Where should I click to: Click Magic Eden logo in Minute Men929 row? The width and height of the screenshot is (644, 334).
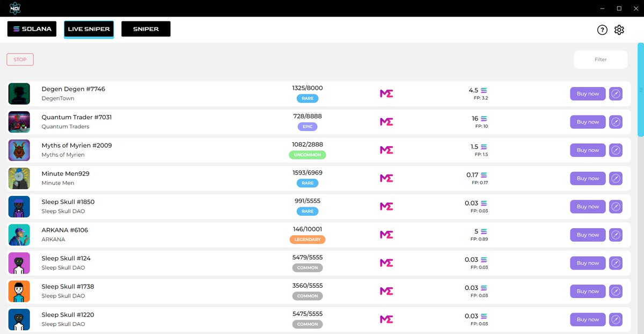(386, 178)
